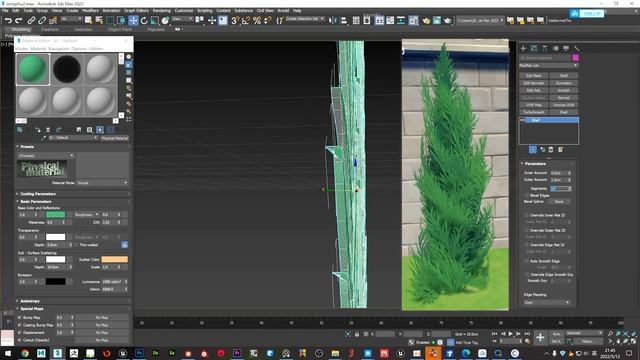Image resolution: width=640 pixels, height=360 pixels.
Task: Open the material Presets dropdown
Action: 46,156
